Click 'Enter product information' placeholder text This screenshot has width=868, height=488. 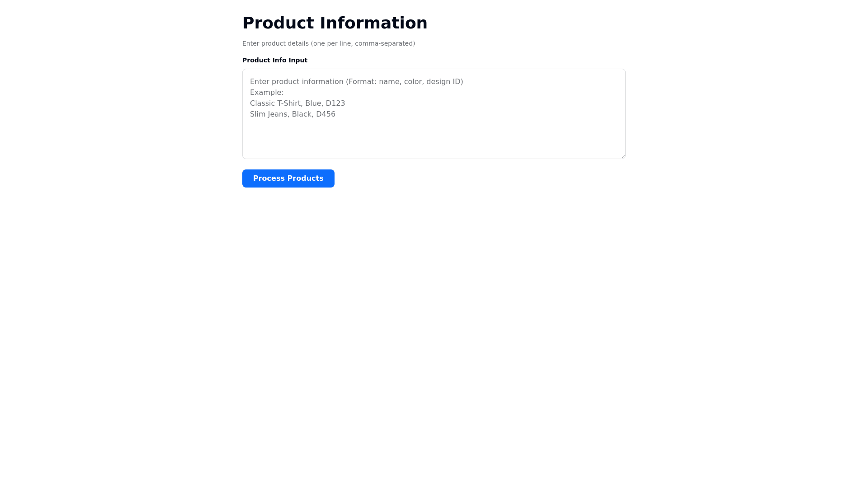297,82
